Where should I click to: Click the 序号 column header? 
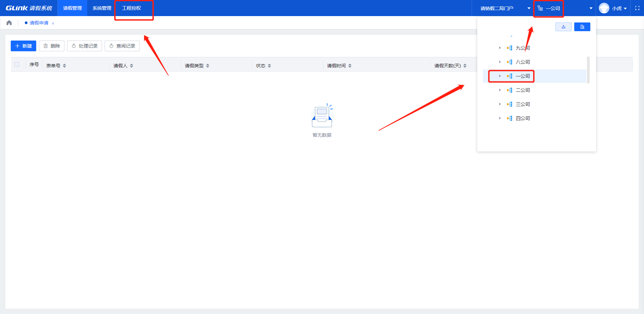click(x=34, y=64)
